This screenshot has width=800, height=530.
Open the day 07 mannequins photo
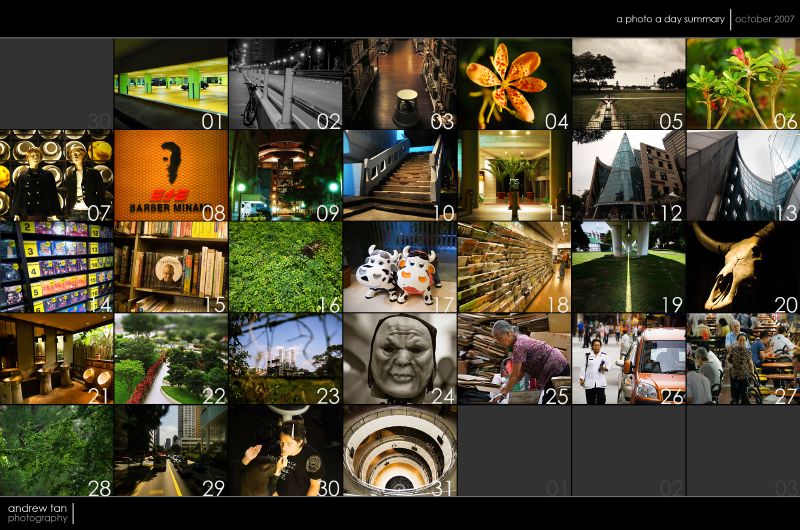click(x=57, y=175)
